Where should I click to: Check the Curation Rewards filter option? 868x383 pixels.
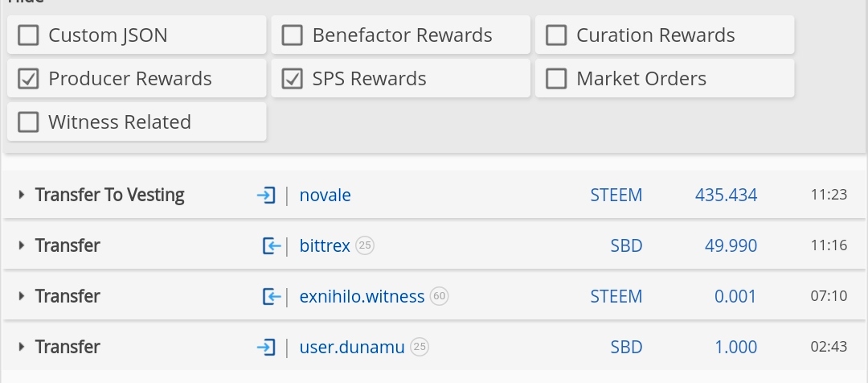click(x=556, y=35)
